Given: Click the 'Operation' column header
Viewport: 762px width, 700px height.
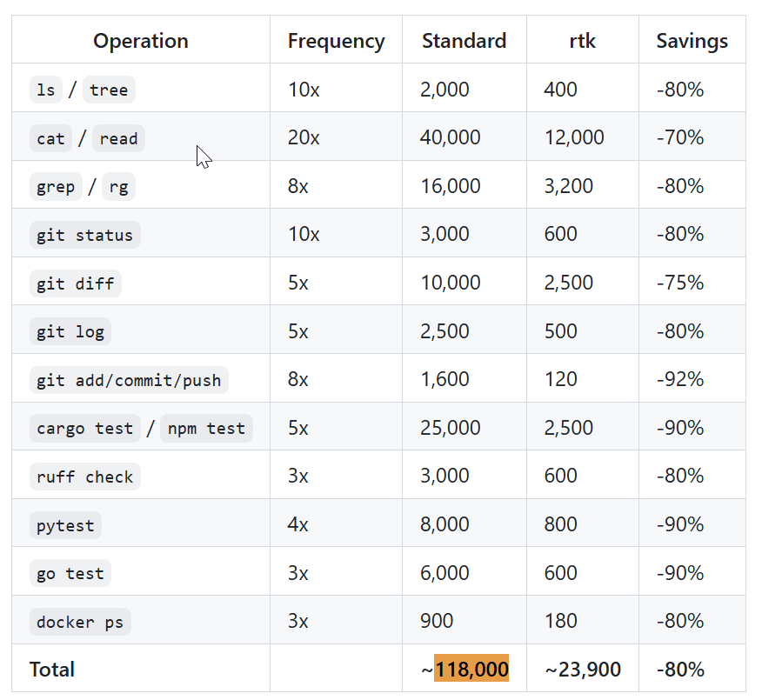Looking at the screenshot, I should coord(140,40).
